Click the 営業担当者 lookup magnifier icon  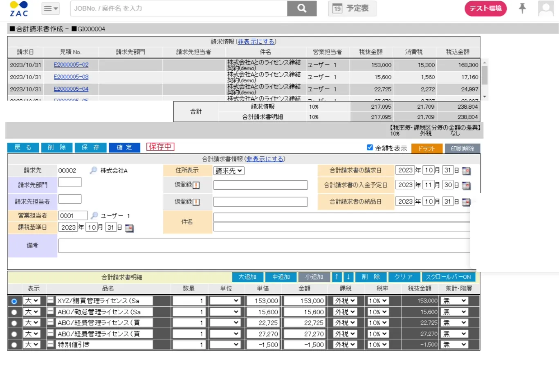(x=94, y=215)
